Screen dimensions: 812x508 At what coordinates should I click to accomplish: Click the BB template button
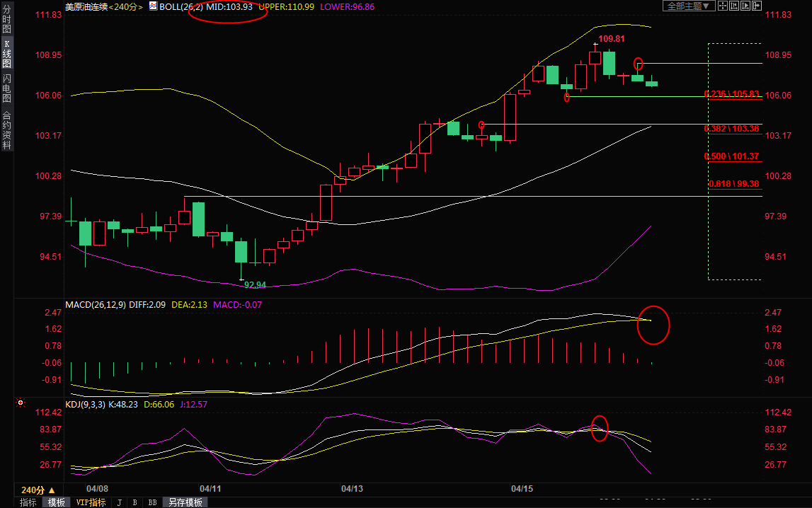[151, 502]
